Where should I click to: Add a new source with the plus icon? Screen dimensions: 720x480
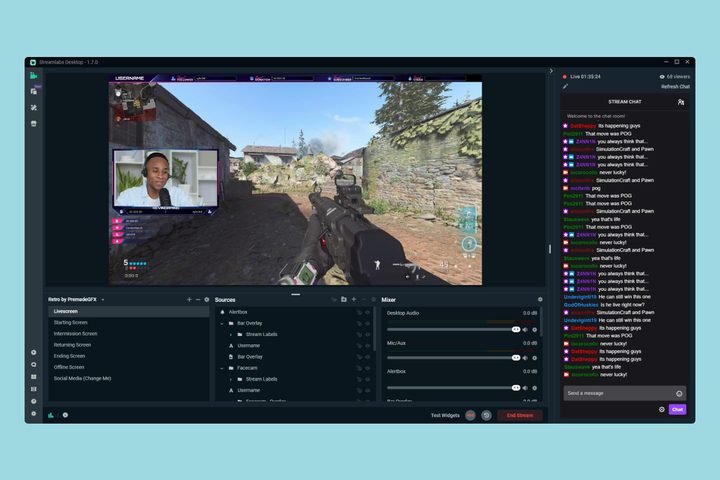point(354,299)
